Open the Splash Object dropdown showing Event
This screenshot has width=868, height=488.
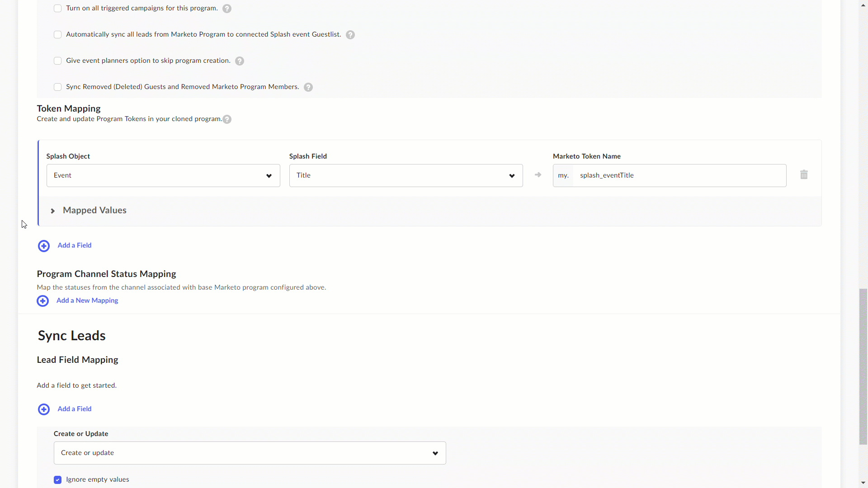click(x=163, y=175)
